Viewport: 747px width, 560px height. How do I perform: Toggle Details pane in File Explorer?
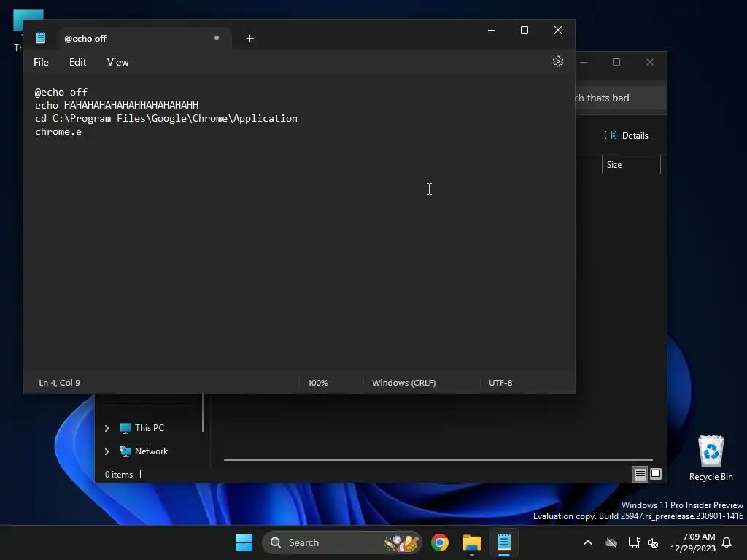(x=627, y=135)
